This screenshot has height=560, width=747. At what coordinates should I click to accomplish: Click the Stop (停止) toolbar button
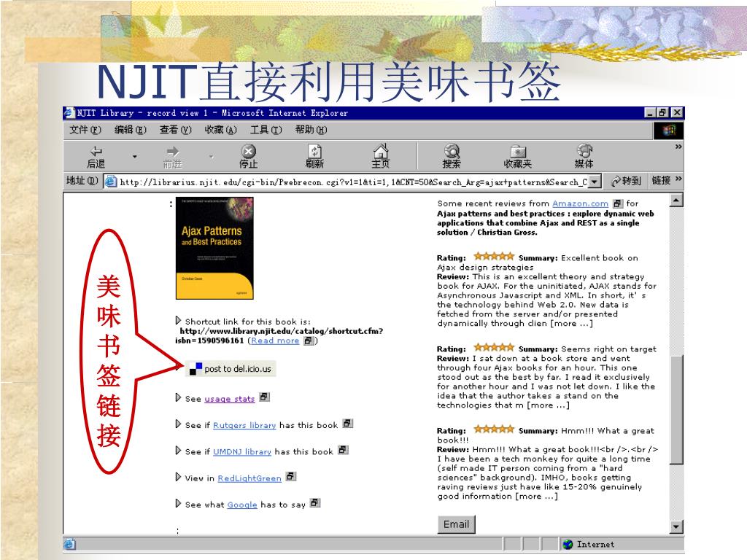coord(248,157)
